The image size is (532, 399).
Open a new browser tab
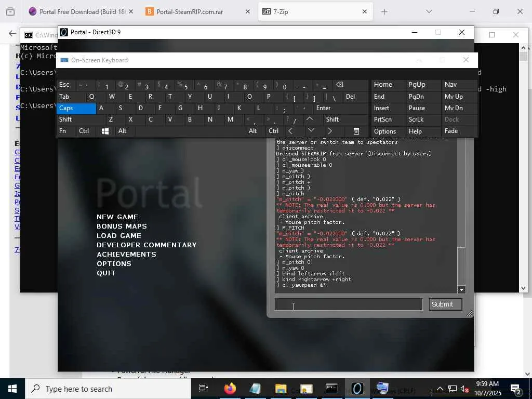(x=384, y=12)
